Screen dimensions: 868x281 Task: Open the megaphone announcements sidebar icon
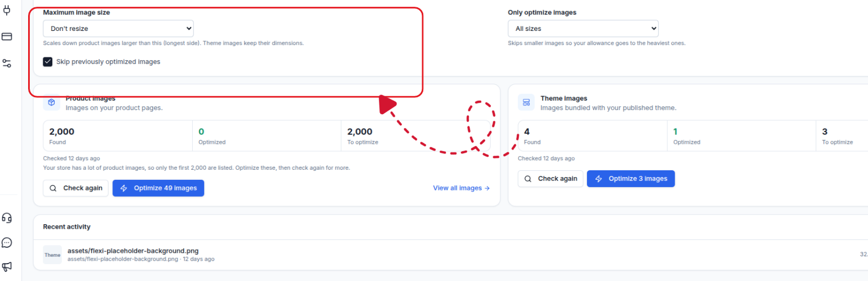[x=7, y=266]
